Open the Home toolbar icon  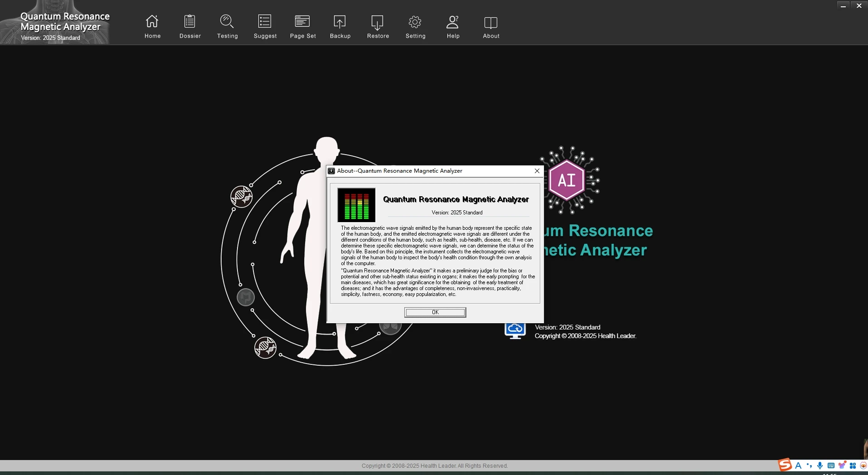[152, 26]
